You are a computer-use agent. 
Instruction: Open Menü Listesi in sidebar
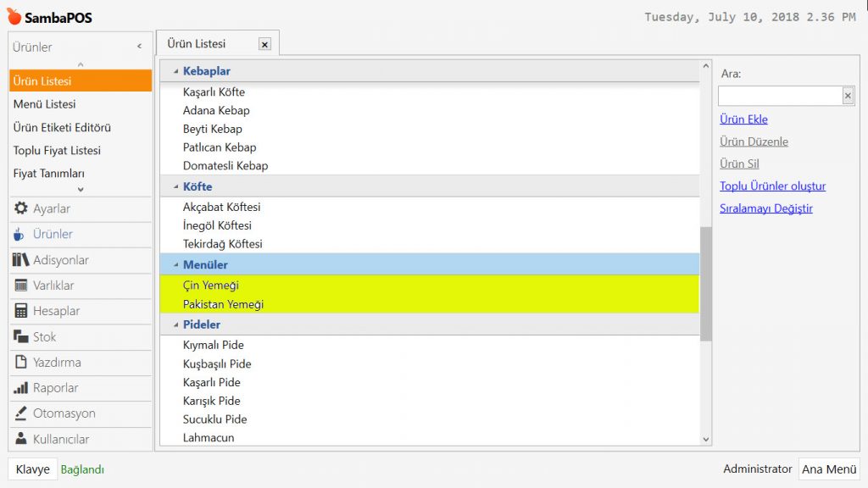point(44,104)
